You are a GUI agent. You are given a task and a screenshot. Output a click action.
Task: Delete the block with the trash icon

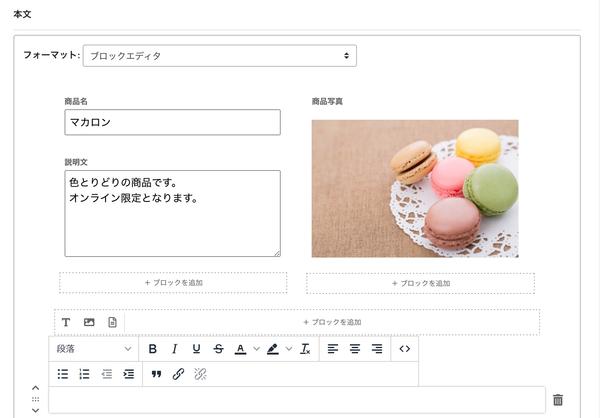[558, 400]
